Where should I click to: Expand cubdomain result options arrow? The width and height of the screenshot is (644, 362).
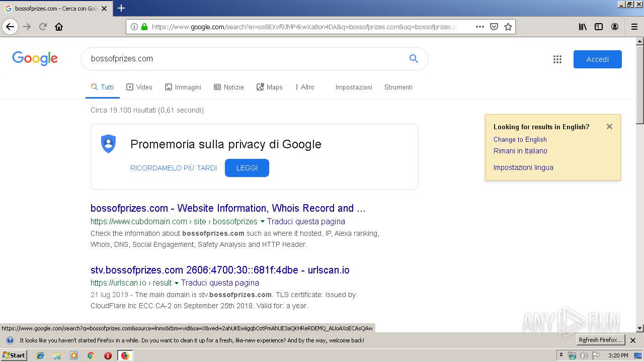click(x=262, y=222)
